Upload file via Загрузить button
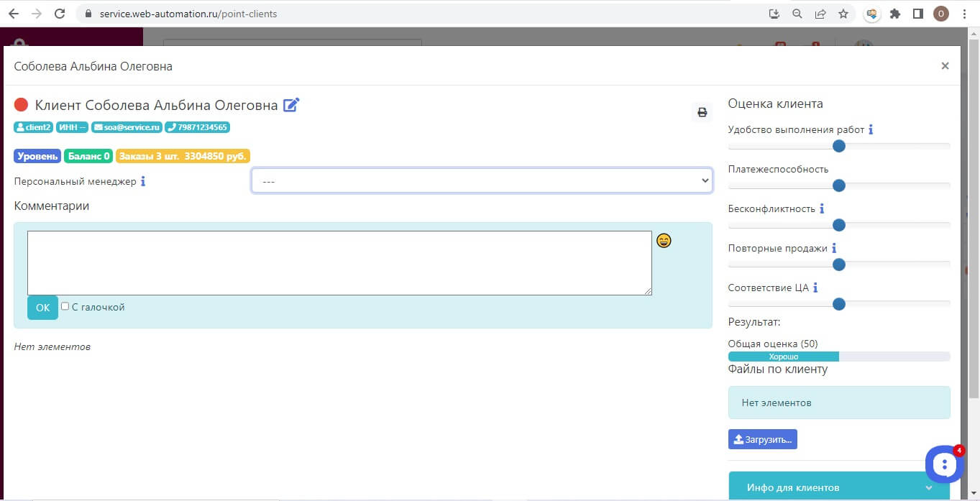 (x=763, y=439)
